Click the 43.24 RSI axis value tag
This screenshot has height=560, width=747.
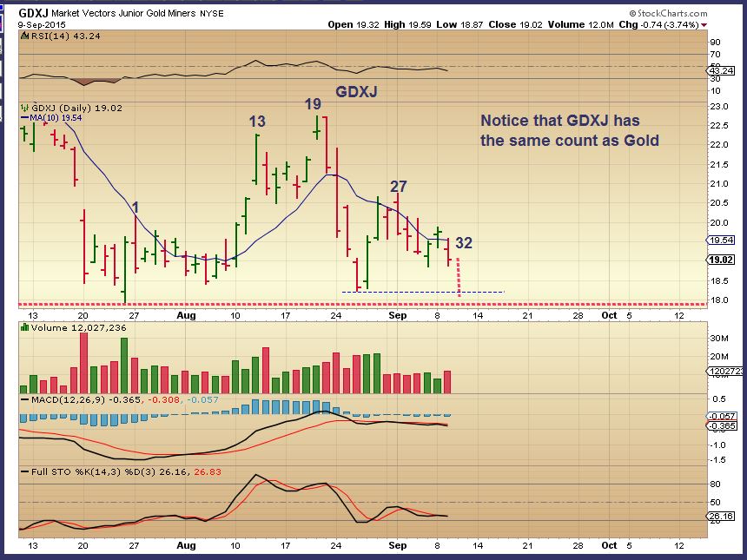[721, 71]
